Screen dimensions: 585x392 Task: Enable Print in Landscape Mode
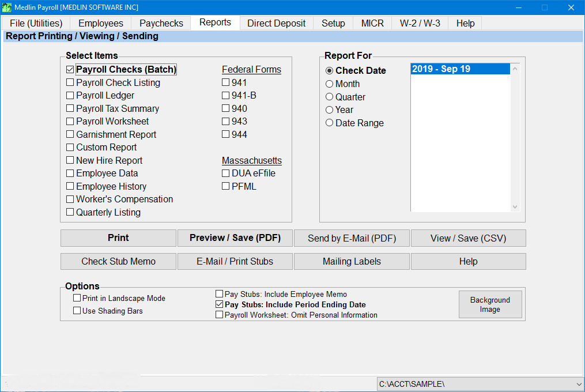[77, 298]
